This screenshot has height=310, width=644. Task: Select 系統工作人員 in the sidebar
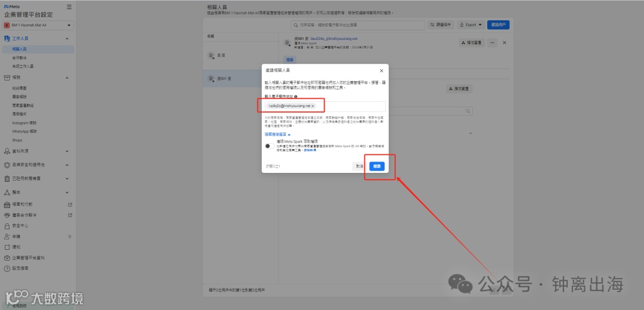23,66
